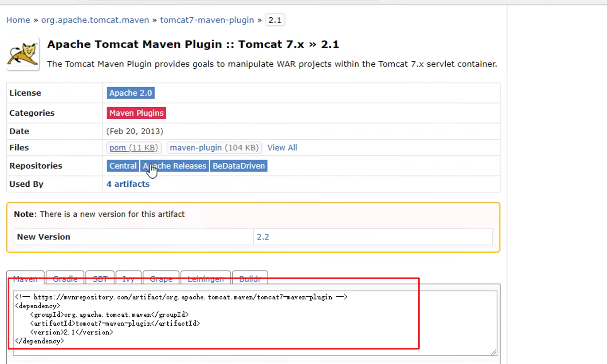The height and width of the screenshot is (364, 607).
Task: Click View All files
Action: [x=282, y=147]
